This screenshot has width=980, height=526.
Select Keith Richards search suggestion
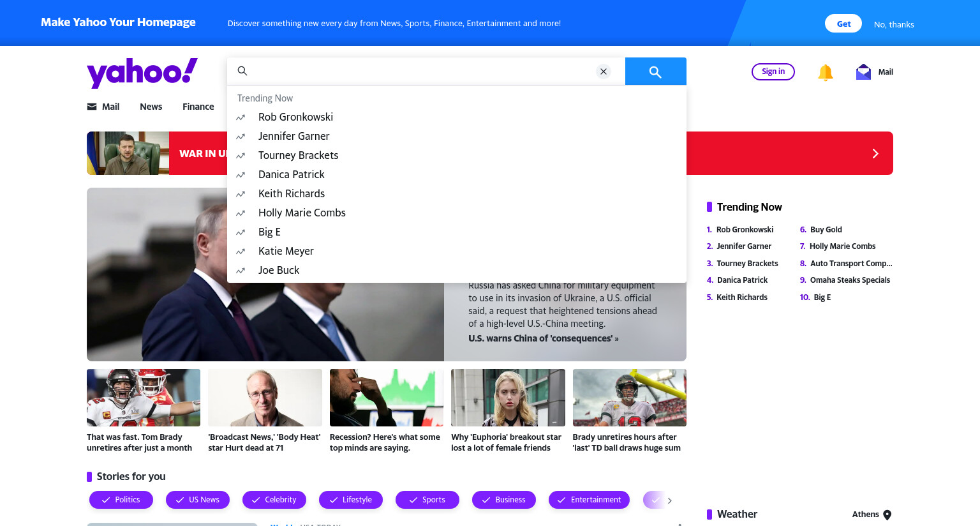[x=457, y=193]
